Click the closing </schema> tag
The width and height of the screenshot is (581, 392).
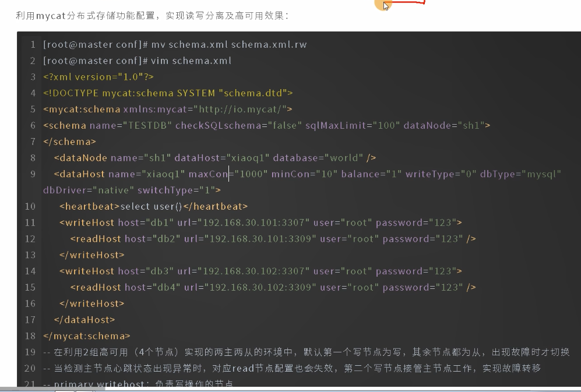(69, 142)
